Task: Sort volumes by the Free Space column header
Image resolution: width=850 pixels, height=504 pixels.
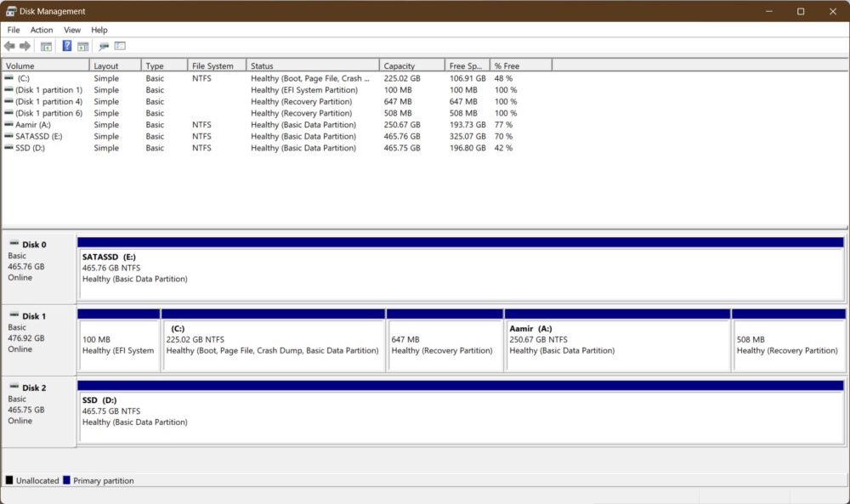Action: tap(466, 65)
